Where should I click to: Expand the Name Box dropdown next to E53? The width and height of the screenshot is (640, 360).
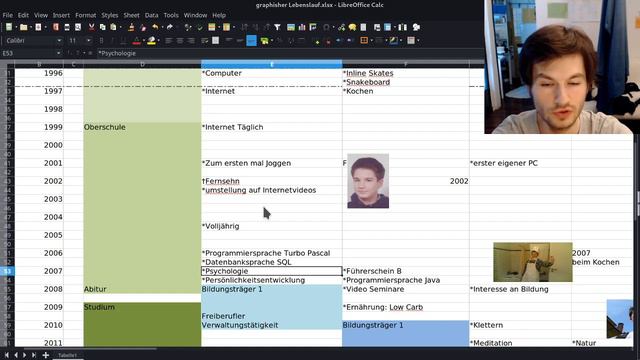[x=58, y=53]
